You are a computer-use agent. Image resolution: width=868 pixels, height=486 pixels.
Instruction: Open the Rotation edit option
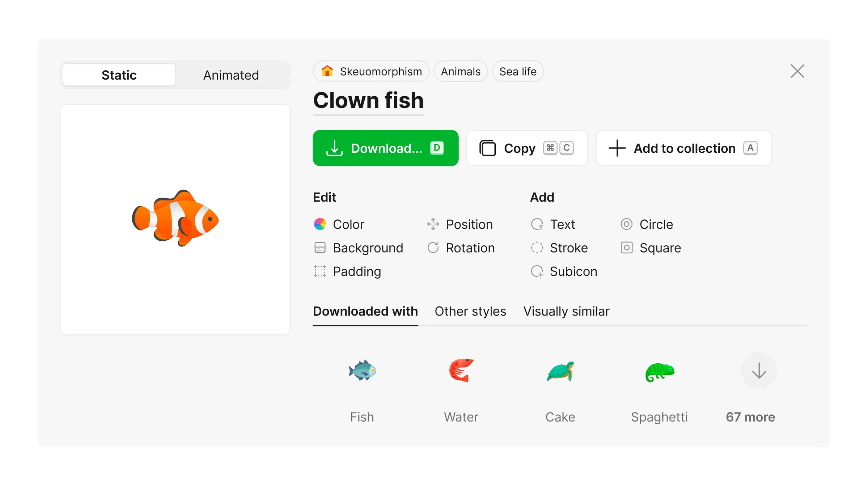tap(470, 248)
